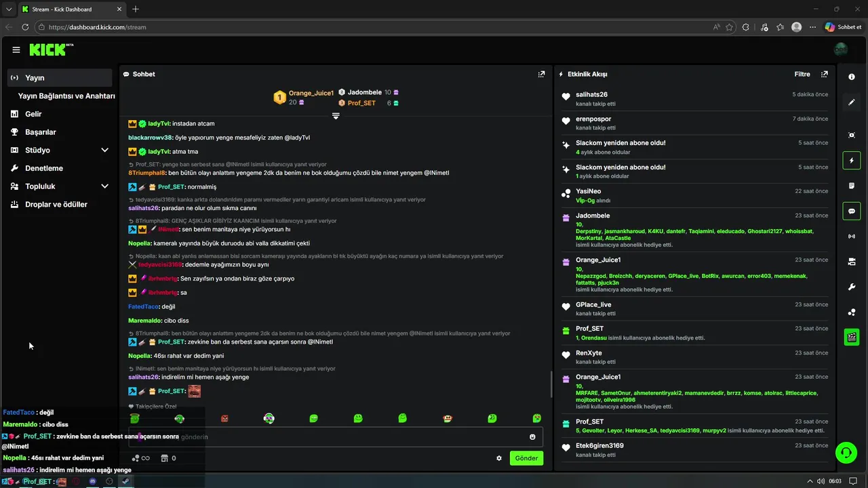This screenshot has width=868, height=488.
Task: Open Etek6giren3169 follow event entry
Action: tap(695, 450)
